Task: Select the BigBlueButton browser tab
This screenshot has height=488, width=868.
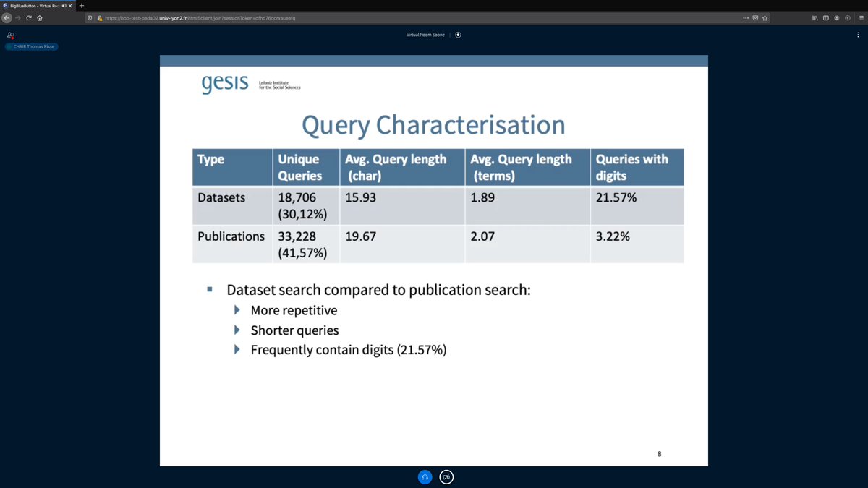Action: click(x=38, y=6)
